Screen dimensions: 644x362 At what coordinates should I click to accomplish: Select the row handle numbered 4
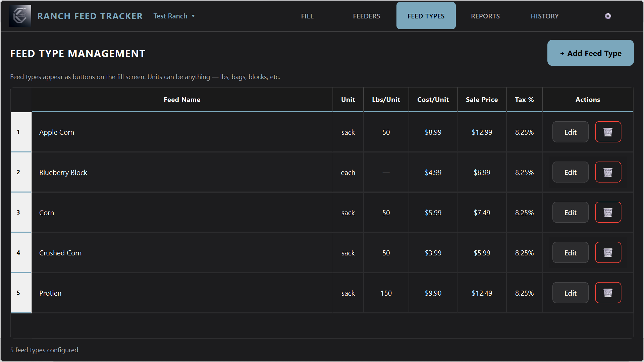coord(21,252)
